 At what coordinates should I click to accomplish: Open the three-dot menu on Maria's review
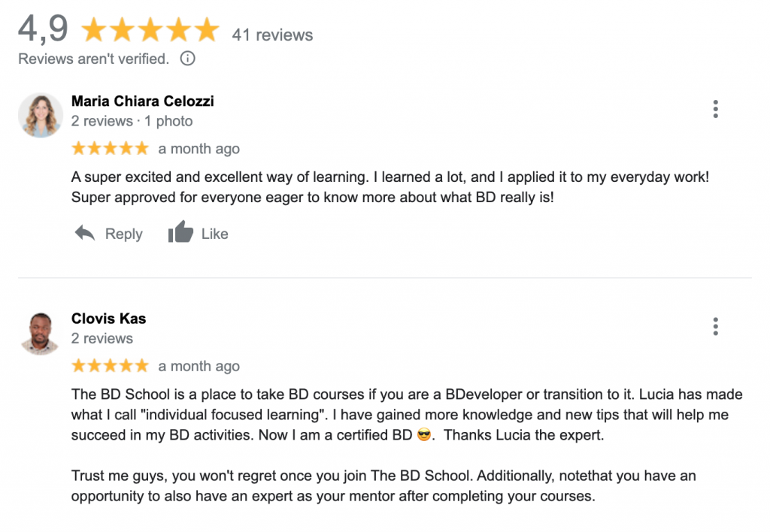pos(715,108)
